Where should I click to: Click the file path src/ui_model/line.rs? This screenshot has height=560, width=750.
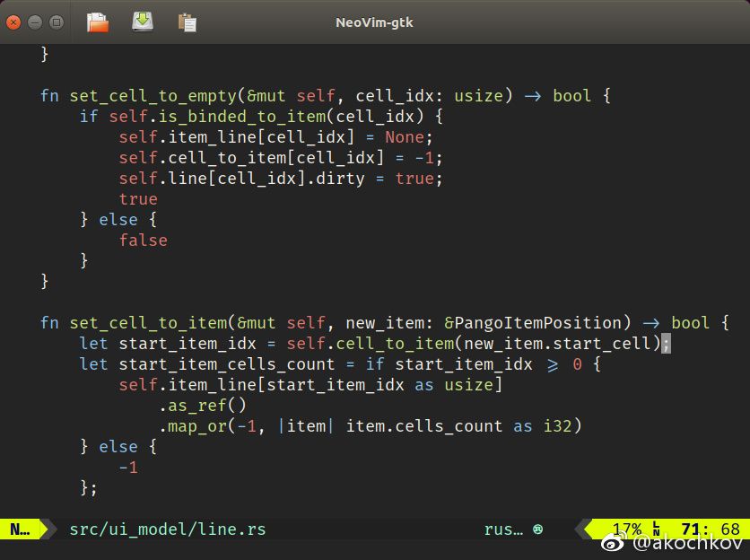click(x=168, y=529)
